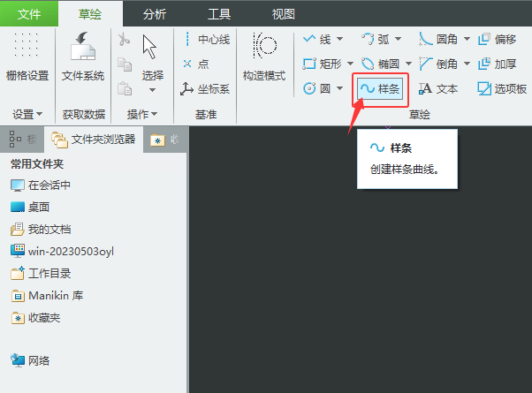Select the 线 line tool

317,40
